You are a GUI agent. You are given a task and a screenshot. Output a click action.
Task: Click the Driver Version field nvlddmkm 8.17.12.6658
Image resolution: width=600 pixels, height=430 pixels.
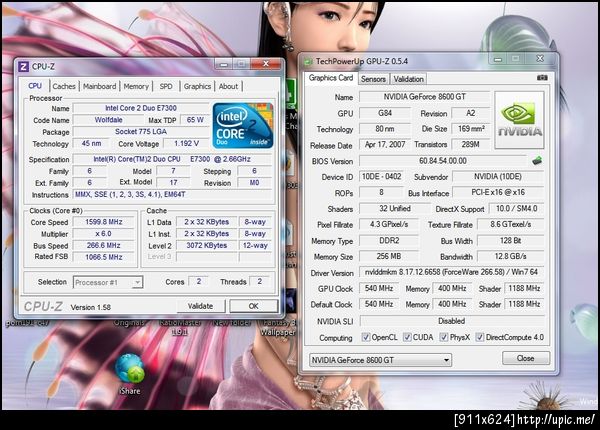pyautogui.click(x=452, y=272)
